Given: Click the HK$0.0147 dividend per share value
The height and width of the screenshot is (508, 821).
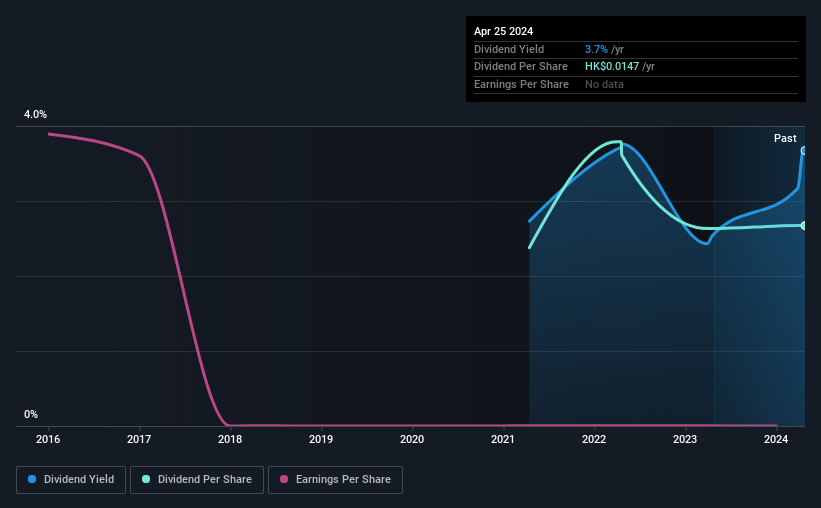Looking at the screenshot, I should click(612, 67).
